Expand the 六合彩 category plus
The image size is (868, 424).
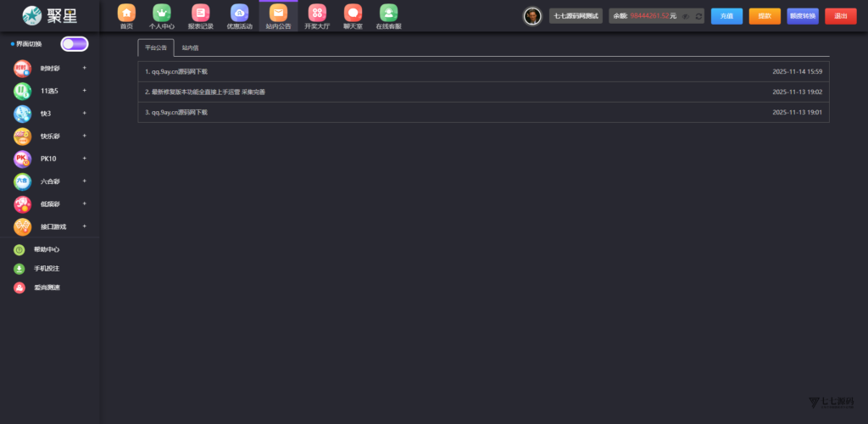click(x=84, y=181)
